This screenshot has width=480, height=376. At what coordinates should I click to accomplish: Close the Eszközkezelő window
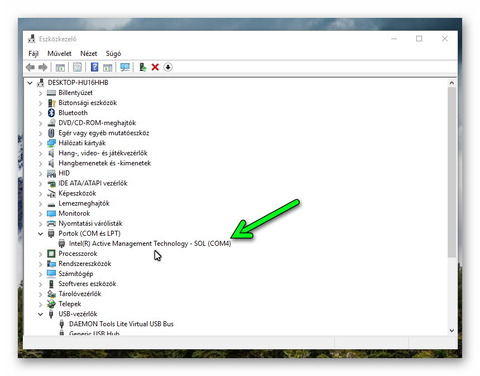445,39
